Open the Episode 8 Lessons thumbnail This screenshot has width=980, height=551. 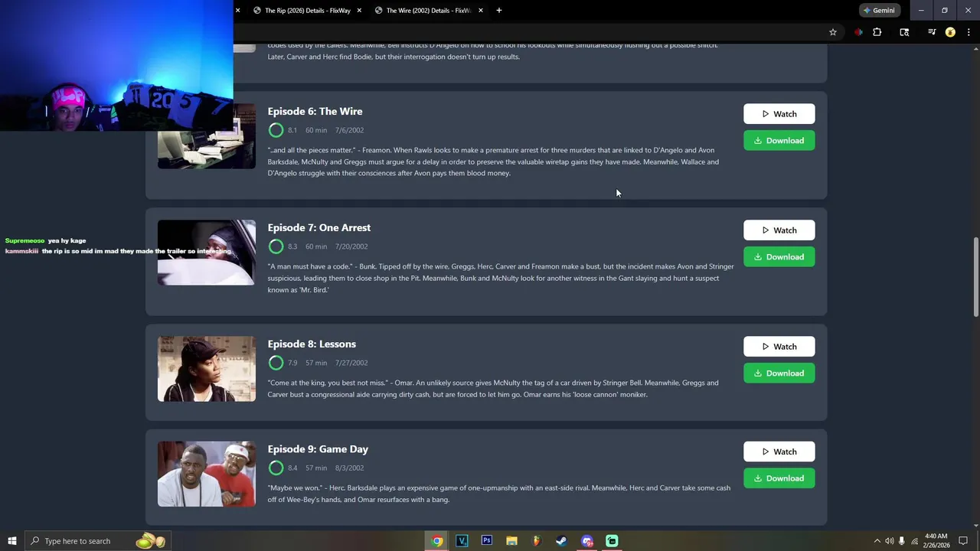click(207, 369)
